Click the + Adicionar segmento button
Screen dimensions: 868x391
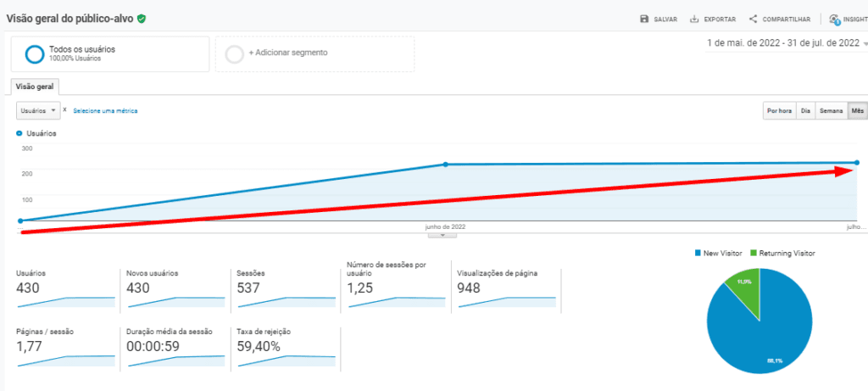pos(287,53)
